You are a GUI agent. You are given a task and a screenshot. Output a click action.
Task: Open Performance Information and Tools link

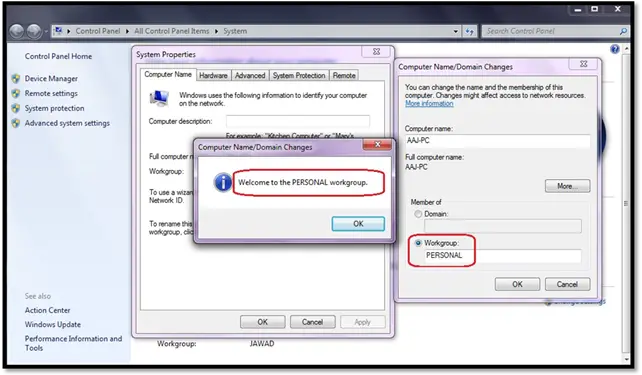[x=73, y=343]
